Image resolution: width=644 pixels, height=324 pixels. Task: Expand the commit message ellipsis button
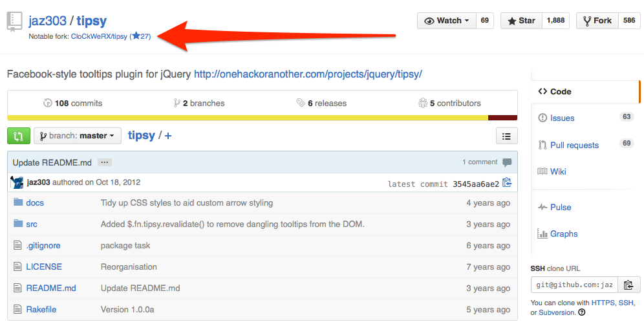click(105, 162)
